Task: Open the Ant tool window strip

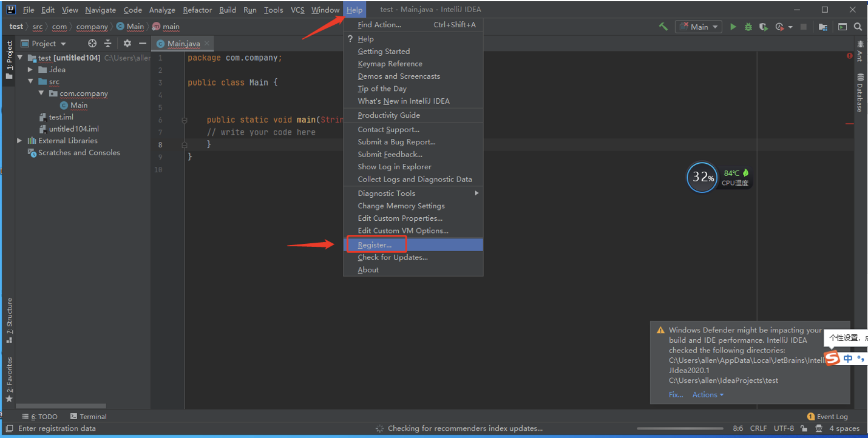Action: tap(860, 51)
